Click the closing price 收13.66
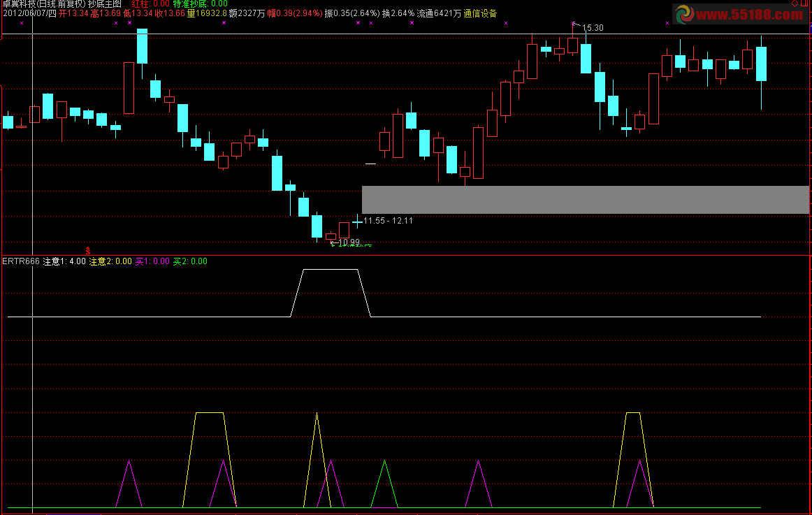The height and width of the screenshot is (515, 812). point(170,13)
